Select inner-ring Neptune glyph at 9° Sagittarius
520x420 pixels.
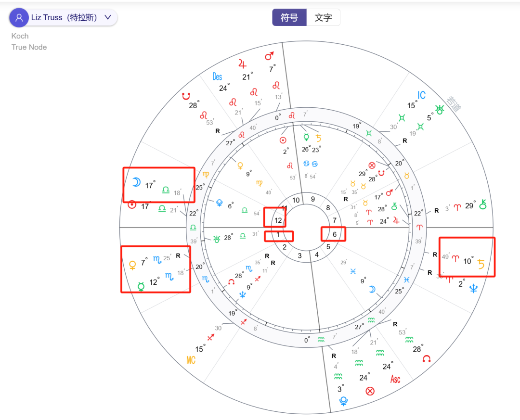click(x=242, y=295)
